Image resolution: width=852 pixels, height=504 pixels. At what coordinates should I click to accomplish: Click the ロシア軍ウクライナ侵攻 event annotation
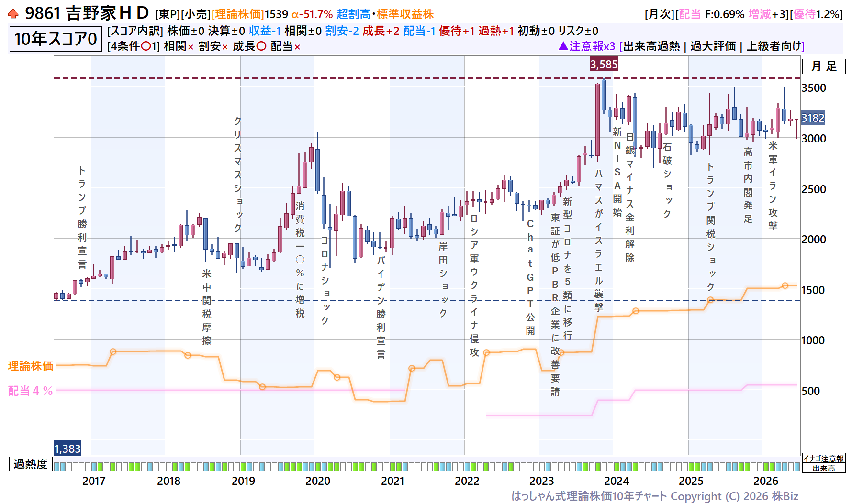(x=474, y=285)
